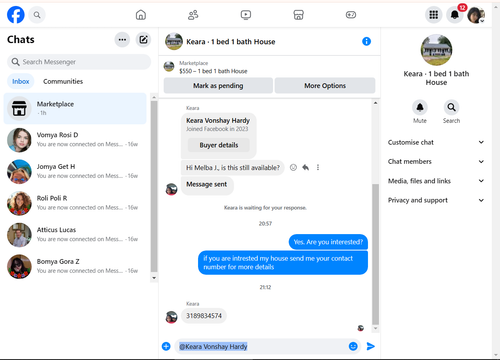This screenshot has width=500, height=360.
Task: Click the 3189834574 phone number message
Action: (204, 316)
